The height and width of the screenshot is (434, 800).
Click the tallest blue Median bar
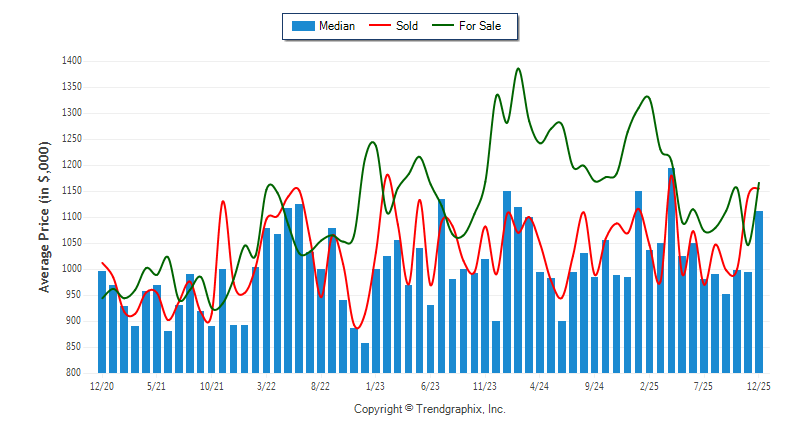point(672,270)
